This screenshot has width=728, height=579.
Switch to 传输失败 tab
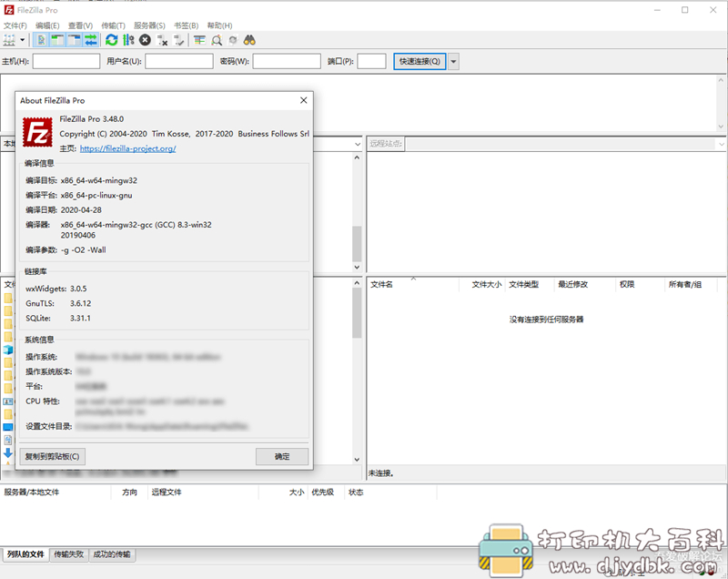[x=69, y=554]
